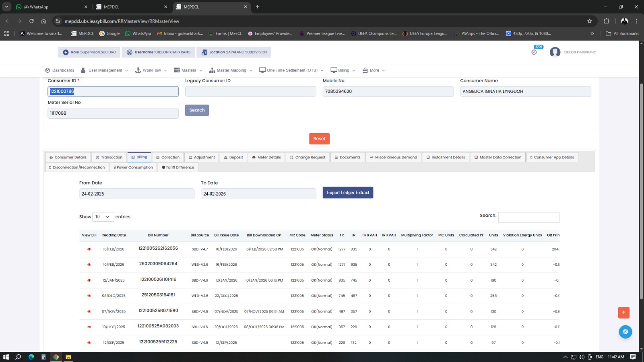Screen dimensions: 644x362
Task: Expand the User Management menu
Action: [x=105, y=70]
